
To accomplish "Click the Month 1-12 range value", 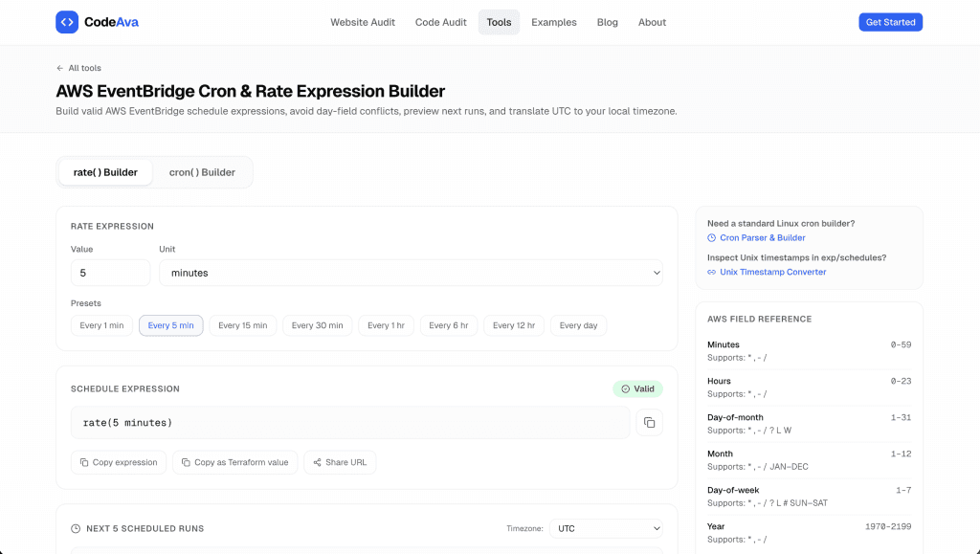I will click(x=901, y=454).
